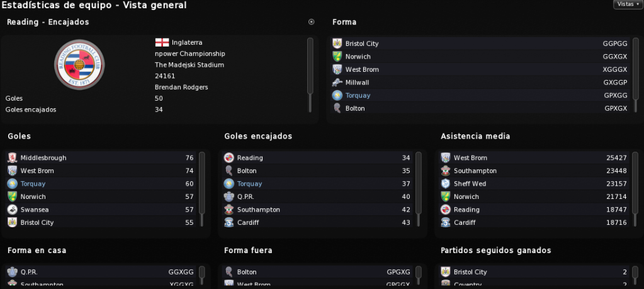
Task: Click the Goles panel scrollbar
Action: click(x=201, y=189)
